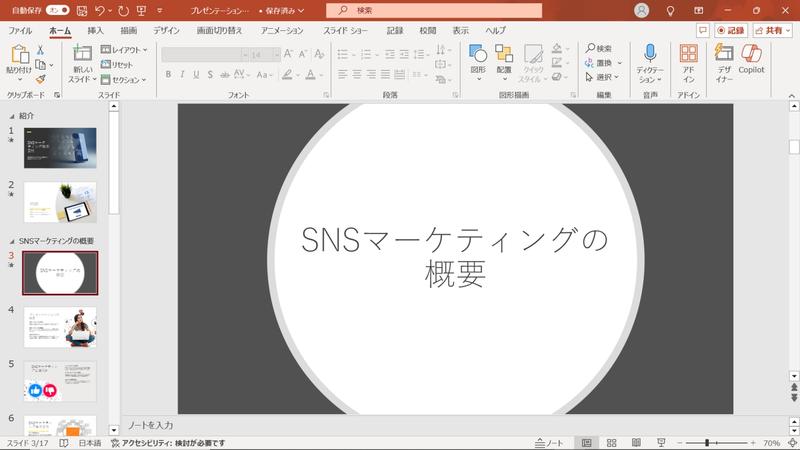800x450 pixels.
Task: Open the Section (セクション) dropdown
Action: coord(126,79)
